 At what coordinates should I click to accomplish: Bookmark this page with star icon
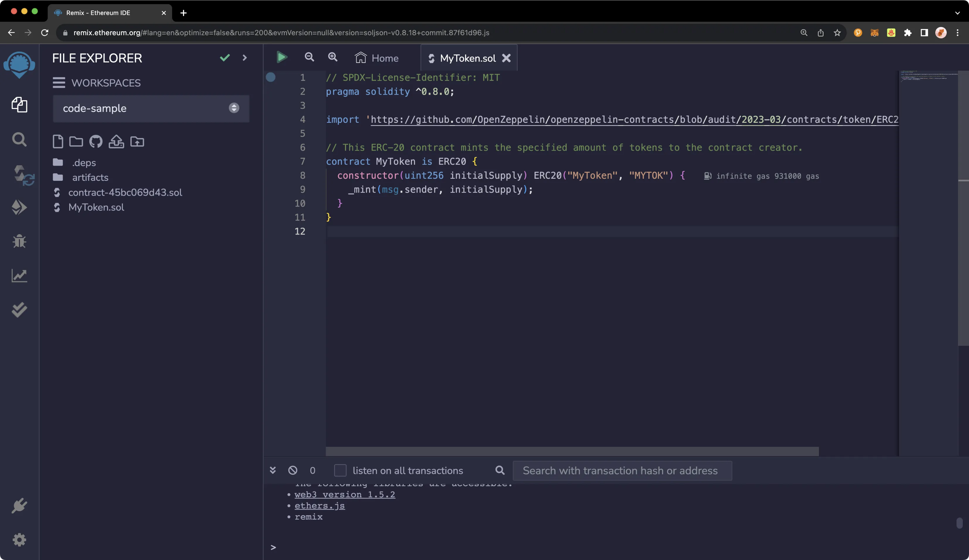837,33
